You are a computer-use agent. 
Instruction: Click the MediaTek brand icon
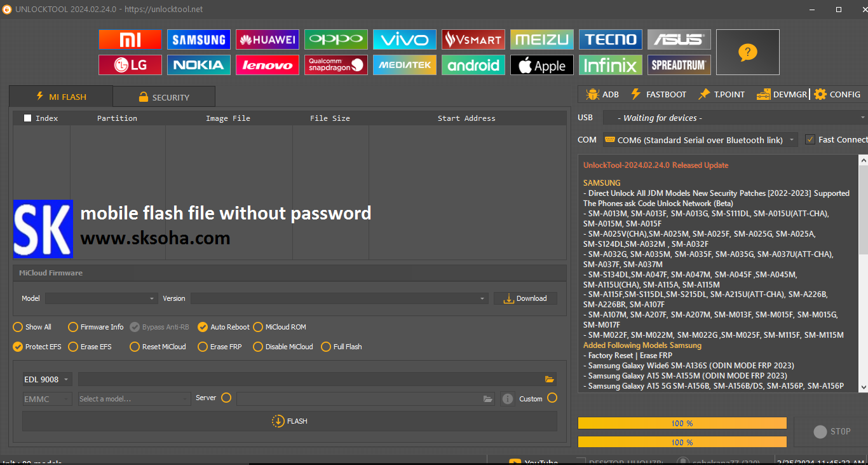pos(404,66)
